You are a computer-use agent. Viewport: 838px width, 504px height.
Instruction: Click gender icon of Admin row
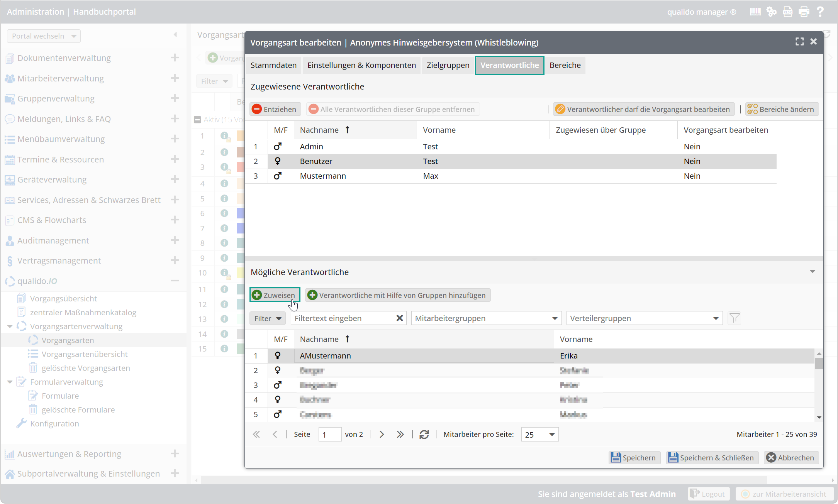pos(278,147)
